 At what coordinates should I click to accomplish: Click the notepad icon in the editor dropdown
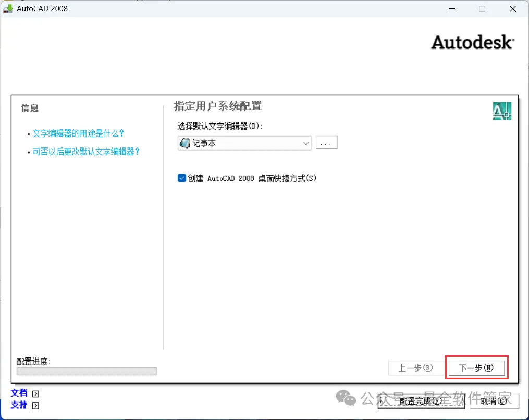pyautogui.click(x=184, y=143)
